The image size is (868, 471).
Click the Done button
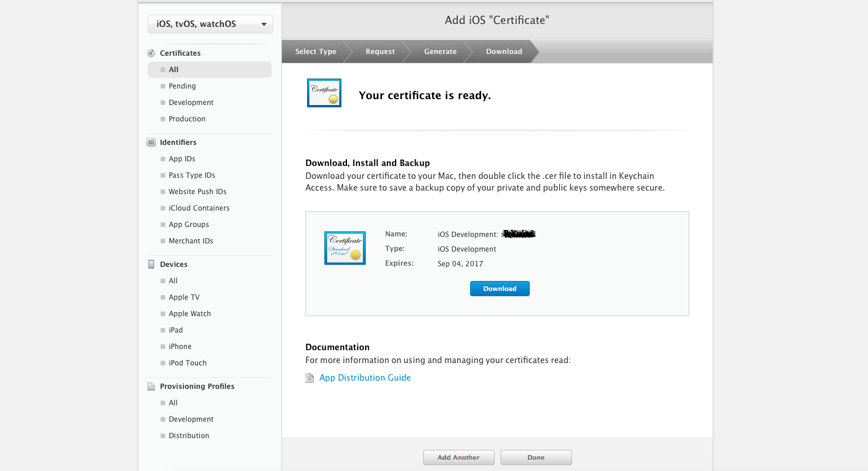pyautogui.click(x=536, y=458)
